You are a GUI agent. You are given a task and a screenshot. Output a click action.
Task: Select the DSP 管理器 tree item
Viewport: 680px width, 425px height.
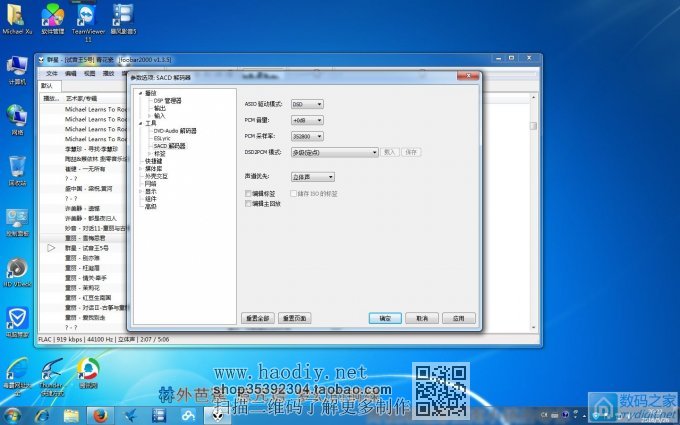pos(167,100)
